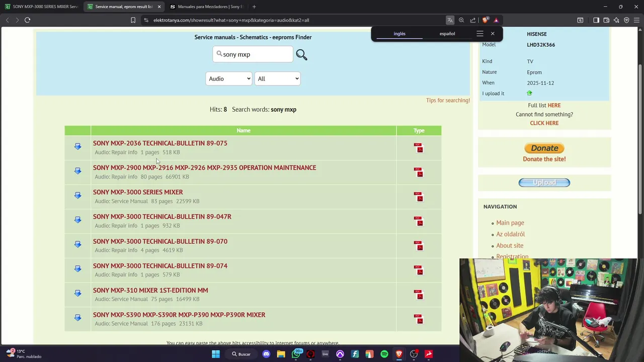Open the Brave Wallet icon

click(x=606, y=20)
